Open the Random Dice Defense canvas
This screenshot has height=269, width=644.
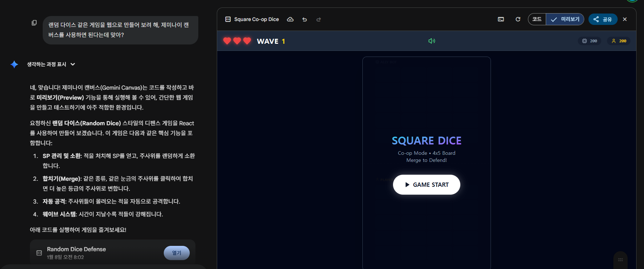point(177,253)
